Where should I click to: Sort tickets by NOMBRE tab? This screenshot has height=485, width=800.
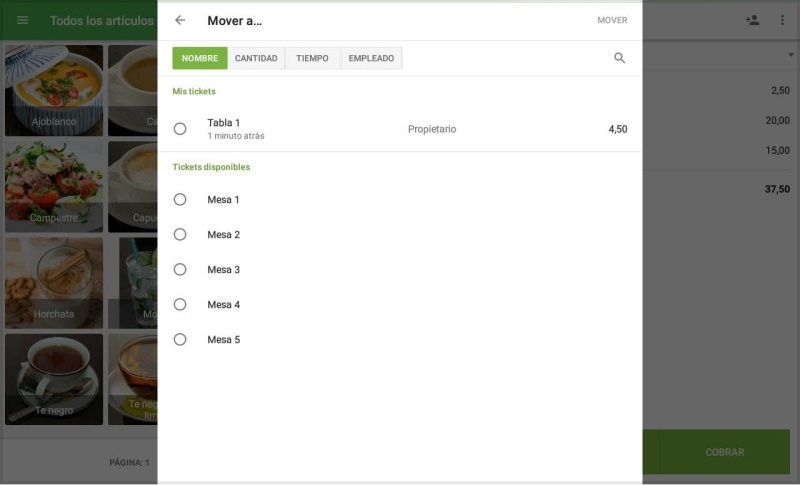pyautogui.click(x=199, y=58)
